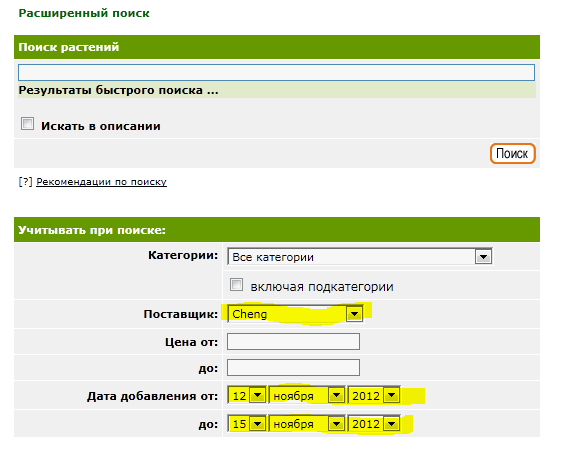The height and width of the screenshot is (462, 561).
Task: Click the end year 2012 dropdown arrow
Action: (x=391, y=424)
